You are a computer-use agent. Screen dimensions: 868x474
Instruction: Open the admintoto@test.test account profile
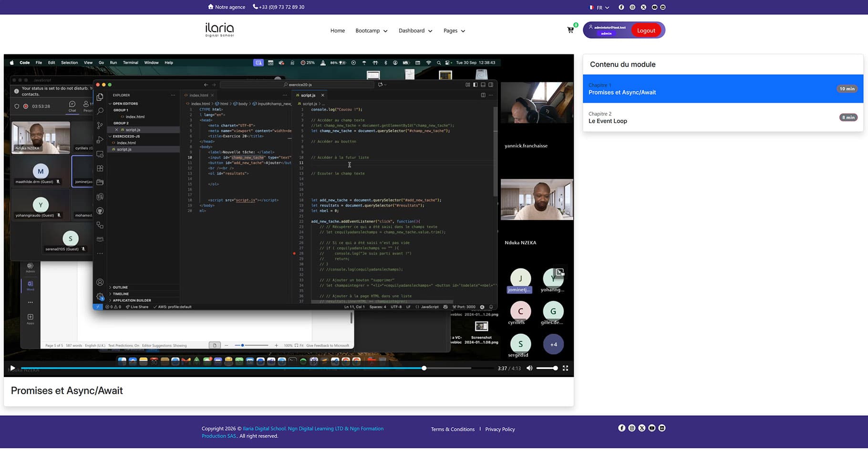pos(608,30)
